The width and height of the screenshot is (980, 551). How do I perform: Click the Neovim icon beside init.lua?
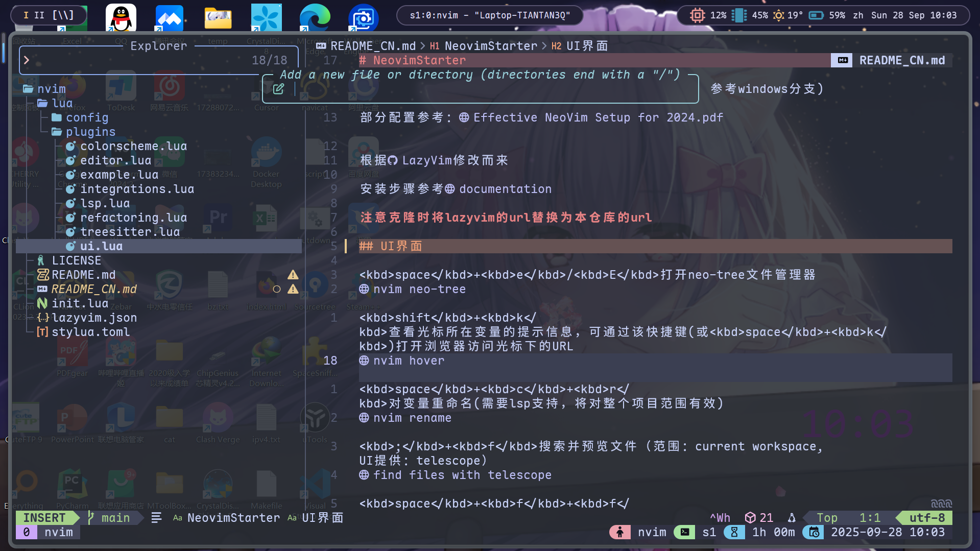42,303
